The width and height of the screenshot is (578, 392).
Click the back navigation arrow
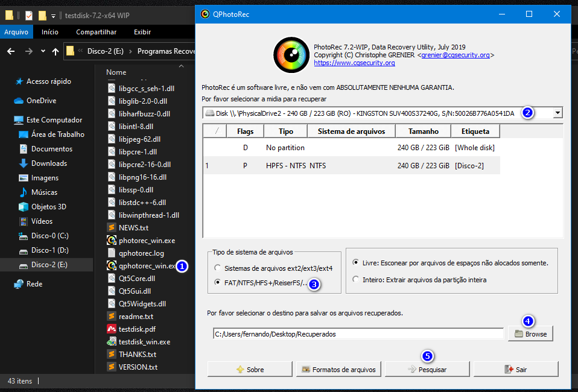[11, 51]
